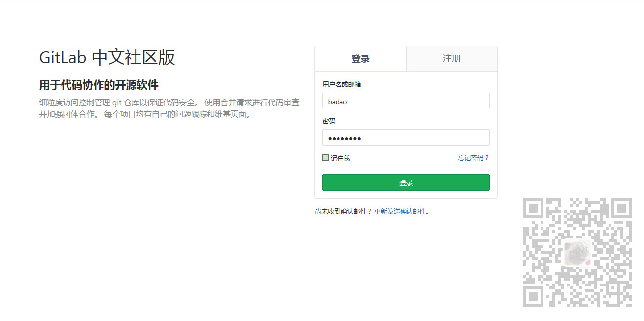Switch to the 登录 tab

pyautogui.click(x=360, y=59)
